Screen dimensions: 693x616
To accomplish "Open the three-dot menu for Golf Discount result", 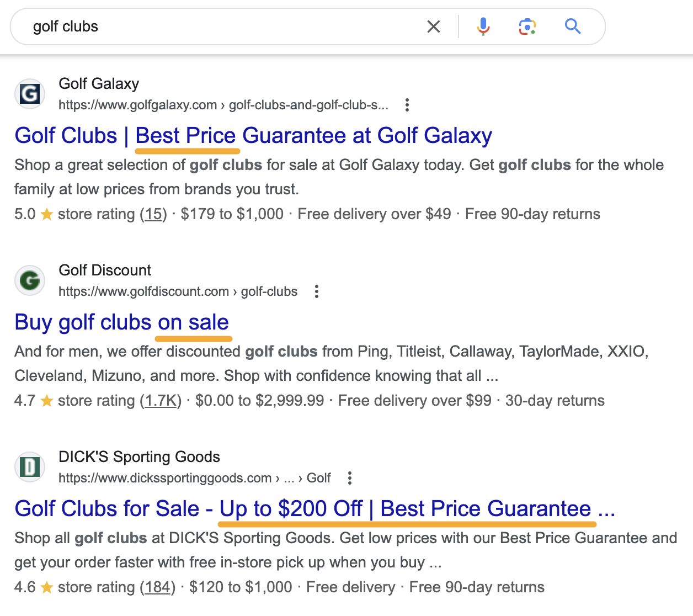I will coord(316,291).
